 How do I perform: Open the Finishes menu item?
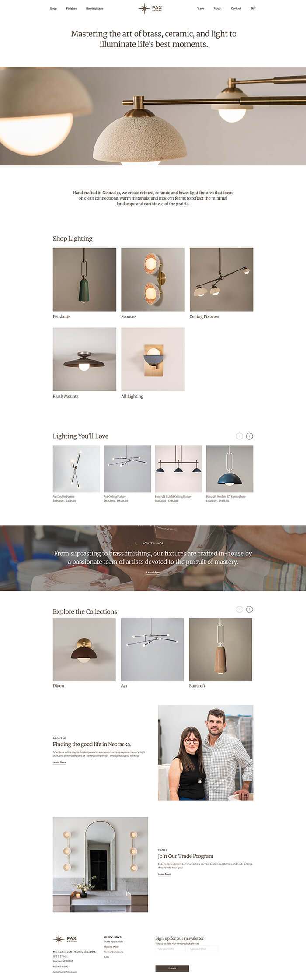click(71, 8)
